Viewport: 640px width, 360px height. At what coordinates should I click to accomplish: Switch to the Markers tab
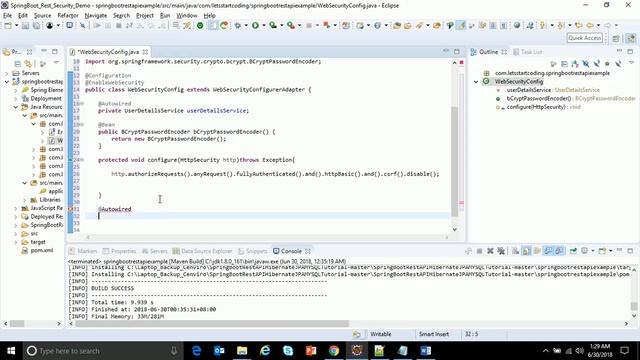83,251
